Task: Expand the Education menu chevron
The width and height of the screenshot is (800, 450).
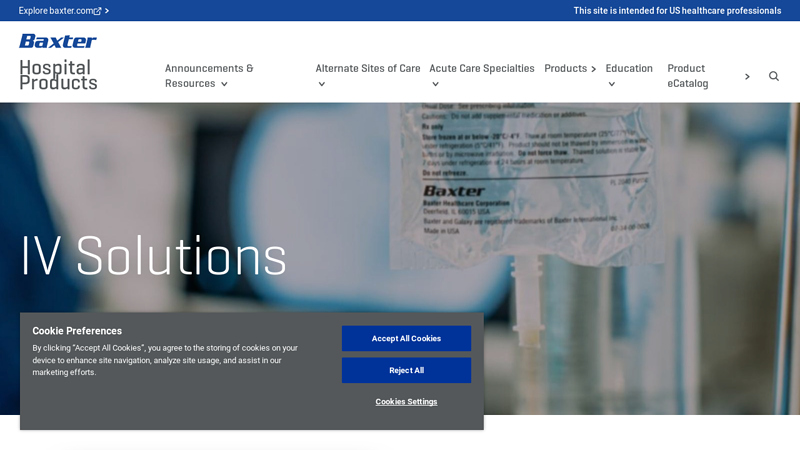Action: [612, 84]
